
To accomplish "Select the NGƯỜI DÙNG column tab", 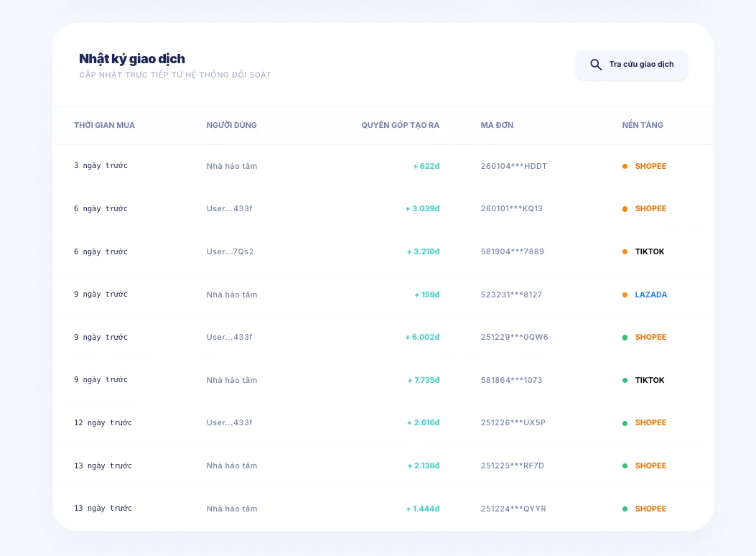I will (x=231, y=125).
